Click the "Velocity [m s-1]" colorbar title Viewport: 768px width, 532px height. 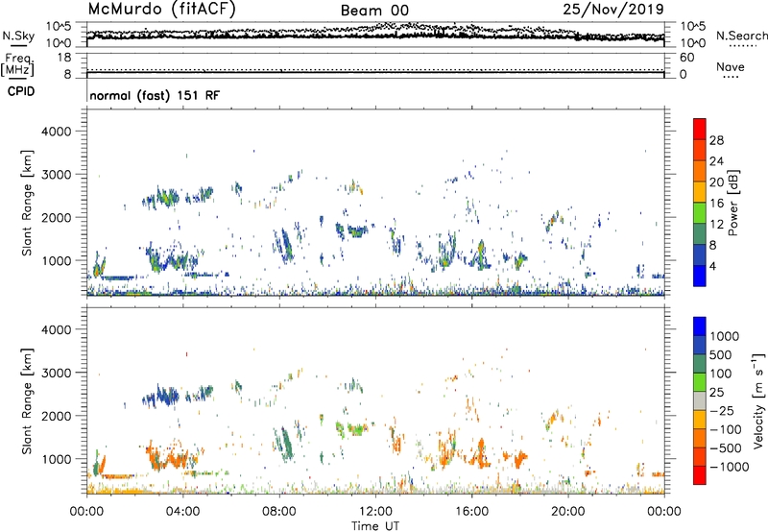click(x=758, y=400)
